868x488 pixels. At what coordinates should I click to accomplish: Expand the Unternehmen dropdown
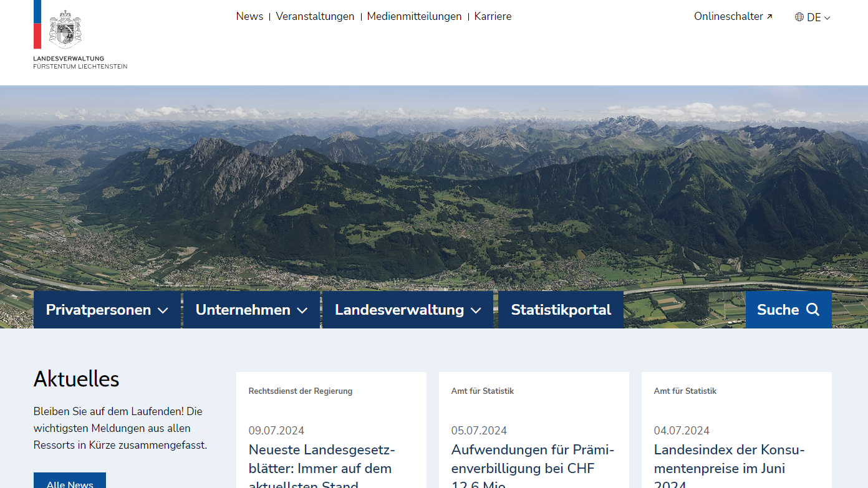click(251, 309)
